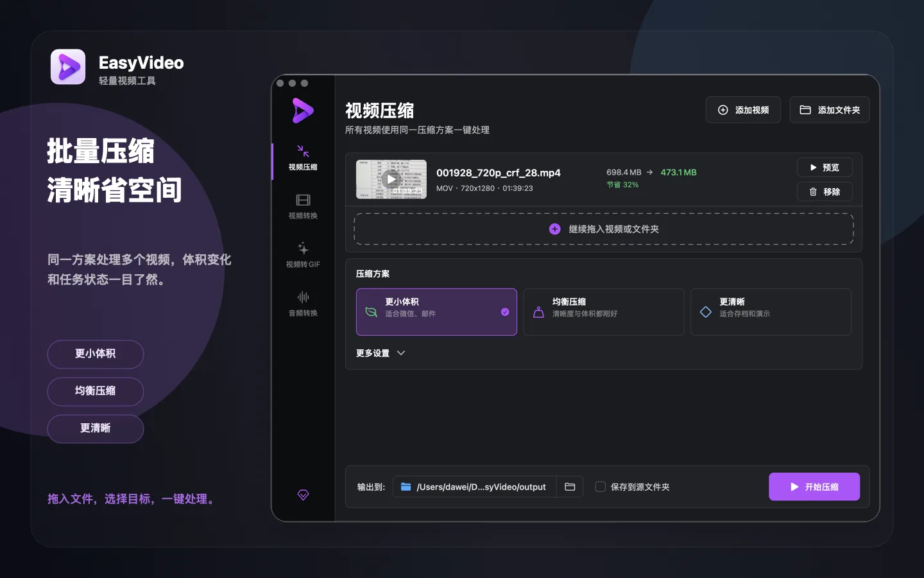Click the 均衡压缩 pill on the left panel
The width and height of the screenshot is (924, 578).
(x=96, y=391)
